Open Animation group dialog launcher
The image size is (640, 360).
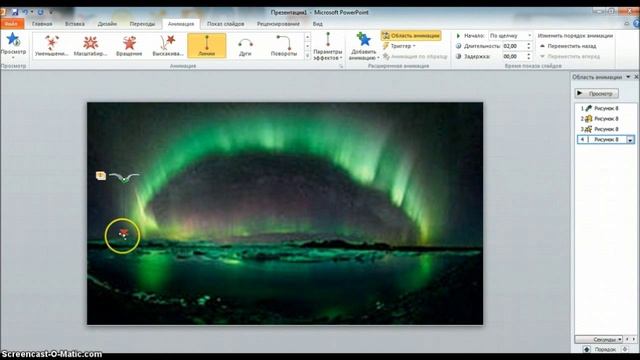[341, 66]
